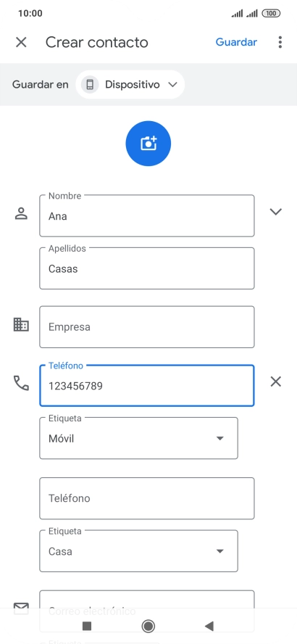This screenshot has width=297, height=644.
Task: Focus the empty second Teléfono field
Action: click(147, 498)
